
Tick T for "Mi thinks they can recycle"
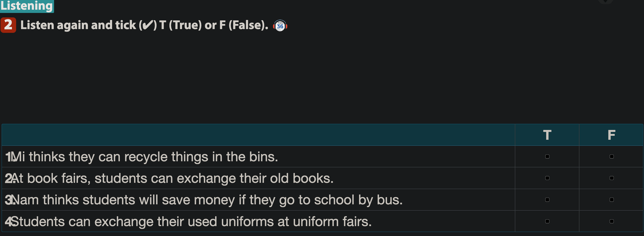tap(547, 156)
